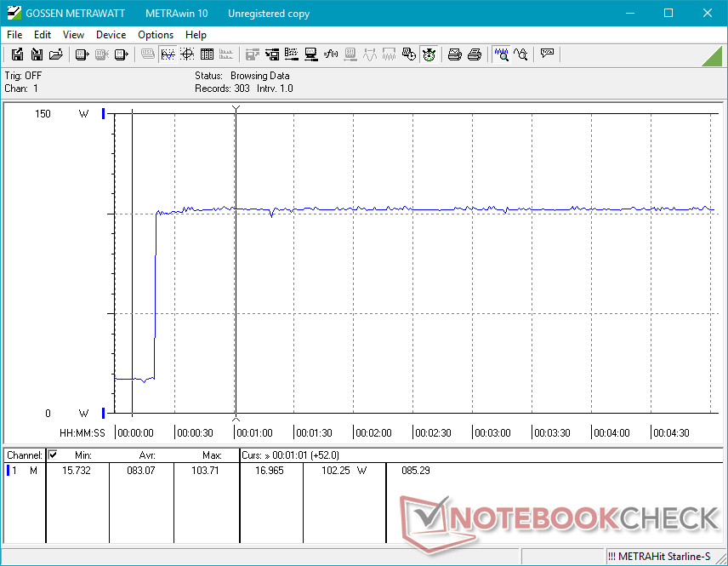This screenshot has width=728, height=566.
Task: Select the Max value 103.71 cell
Action: 205,471
